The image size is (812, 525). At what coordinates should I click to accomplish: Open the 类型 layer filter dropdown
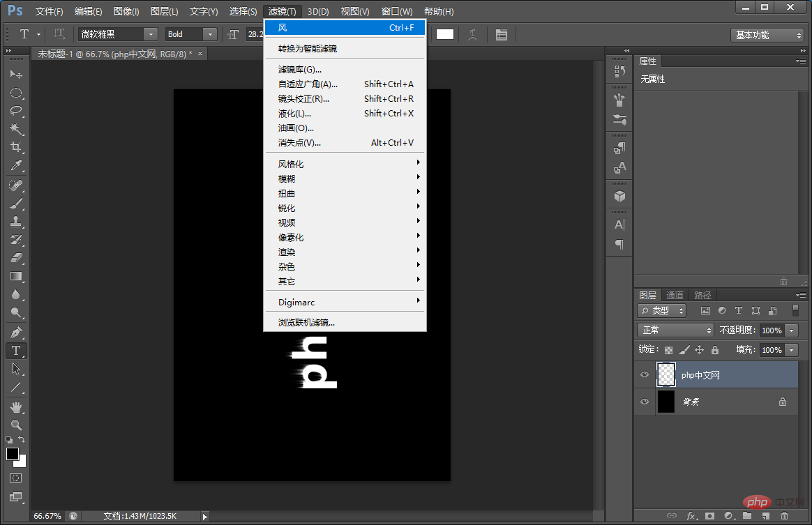[x=661, y=311]
